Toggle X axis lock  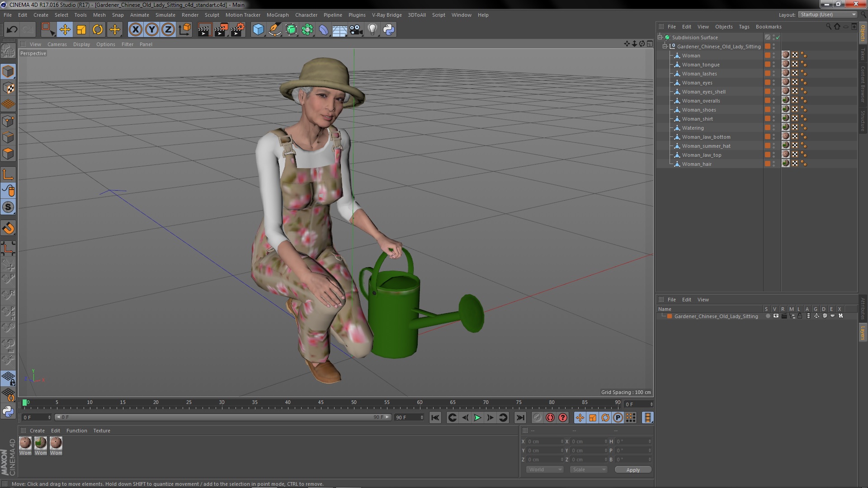coord(135,30)
